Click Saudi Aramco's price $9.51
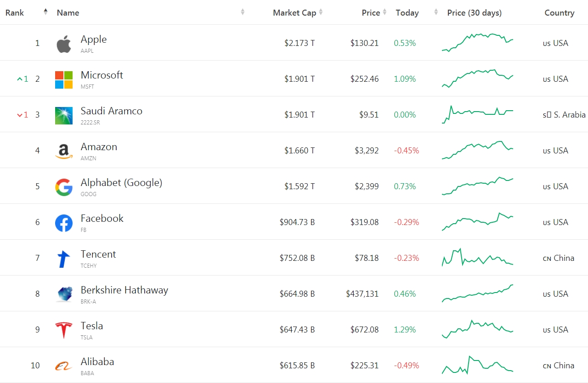588x383 pixels. tap(369, 115)
